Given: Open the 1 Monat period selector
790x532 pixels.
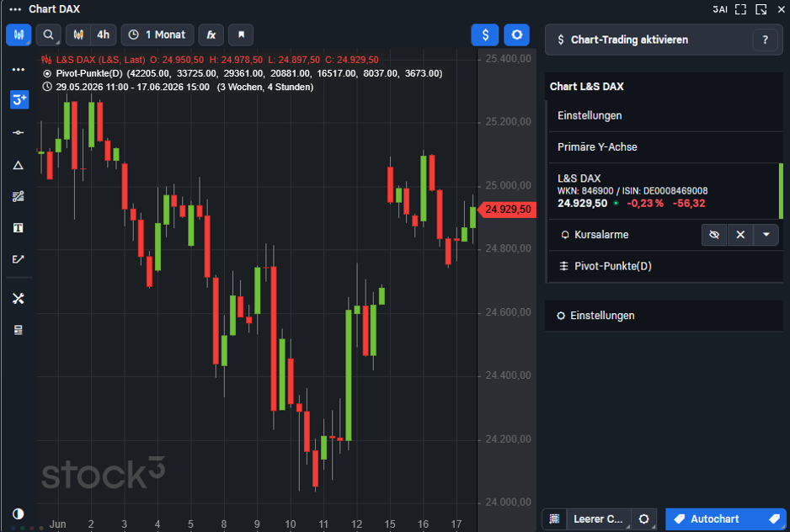Looking at the screenshot, I should click(x=157, y=35).
